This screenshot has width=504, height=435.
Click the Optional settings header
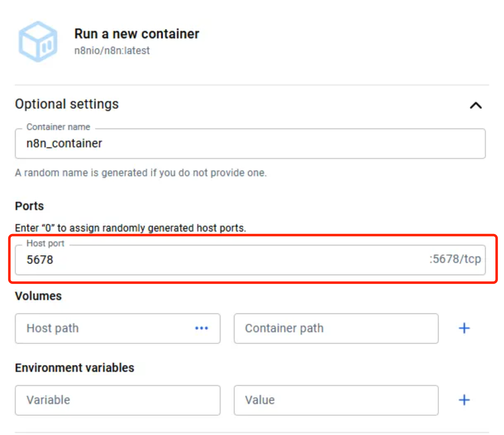(67, 104)
